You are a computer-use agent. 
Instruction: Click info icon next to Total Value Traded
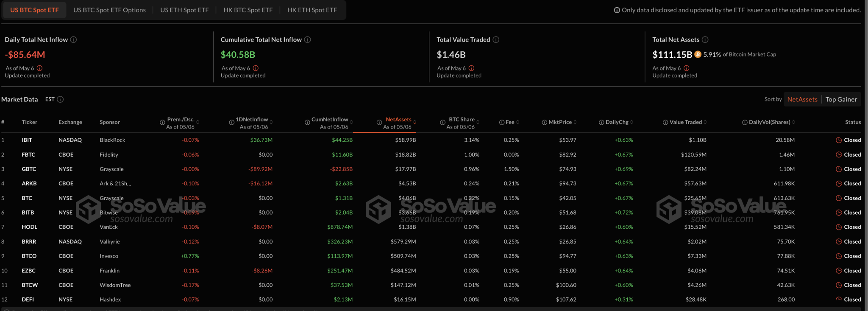point(496,39)
